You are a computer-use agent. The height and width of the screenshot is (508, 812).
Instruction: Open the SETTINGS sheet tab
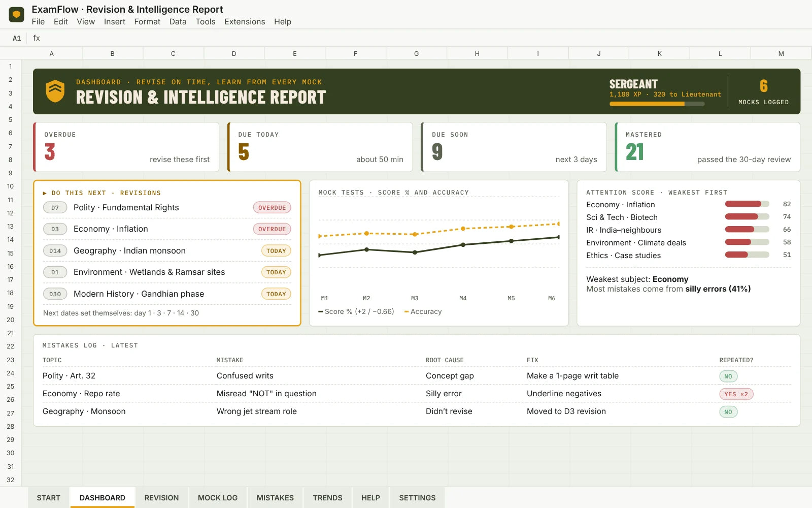tap(417, 498)
